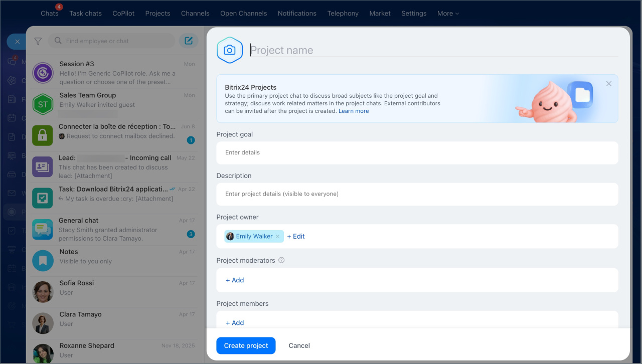Screen dimensions: 642x364
Task: Click the Description details field
Action: (417, 194)
